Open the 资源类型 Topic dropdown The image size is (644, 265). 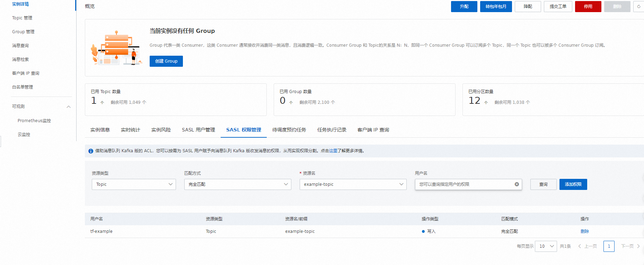coord(134,184)
